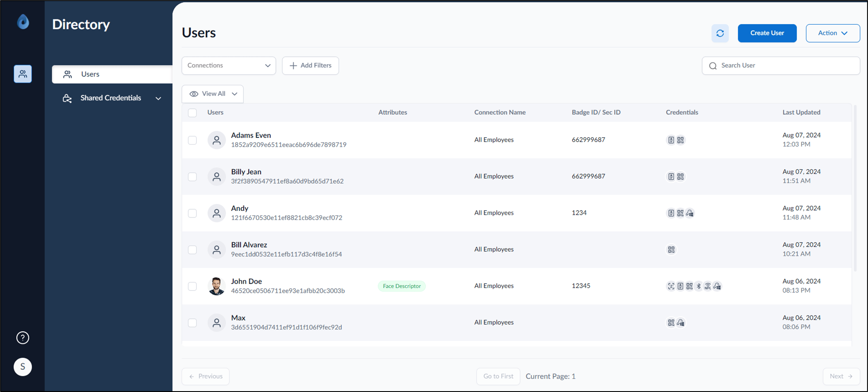
Task: Click the refresh users icon
Action: coord(720,33)
